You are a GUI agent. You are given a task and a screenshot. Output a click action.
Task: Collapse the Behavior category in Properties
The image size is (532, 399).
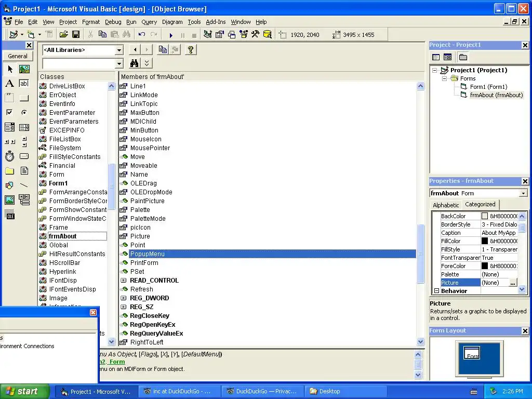[x=436, y=291]
